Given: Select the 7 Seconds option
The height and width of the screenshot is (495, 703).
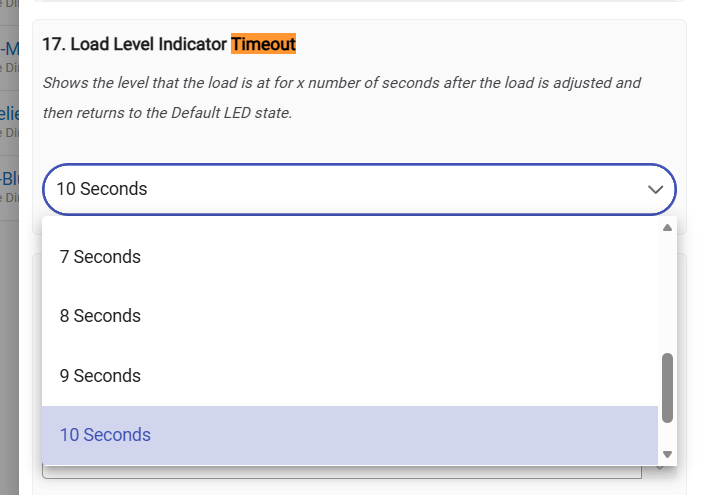Looking at the screenshot, I should [x=100, y=257].
